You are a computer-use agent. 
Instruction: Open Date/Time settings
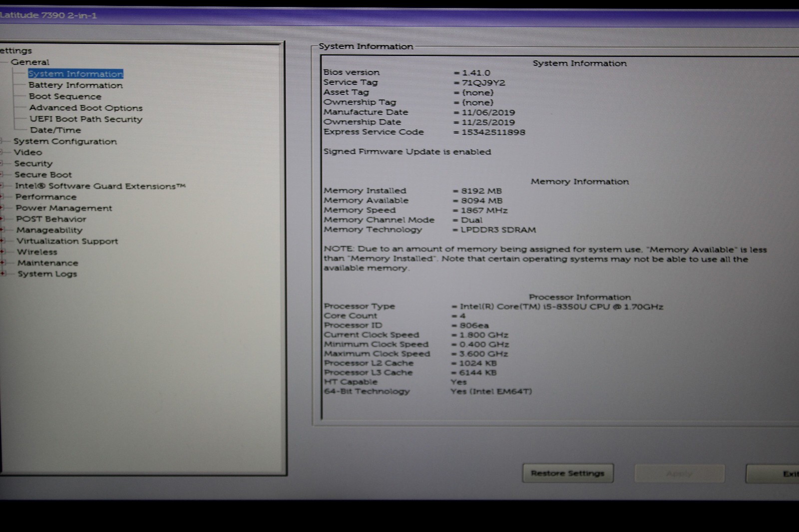click(x=55, y=130)
